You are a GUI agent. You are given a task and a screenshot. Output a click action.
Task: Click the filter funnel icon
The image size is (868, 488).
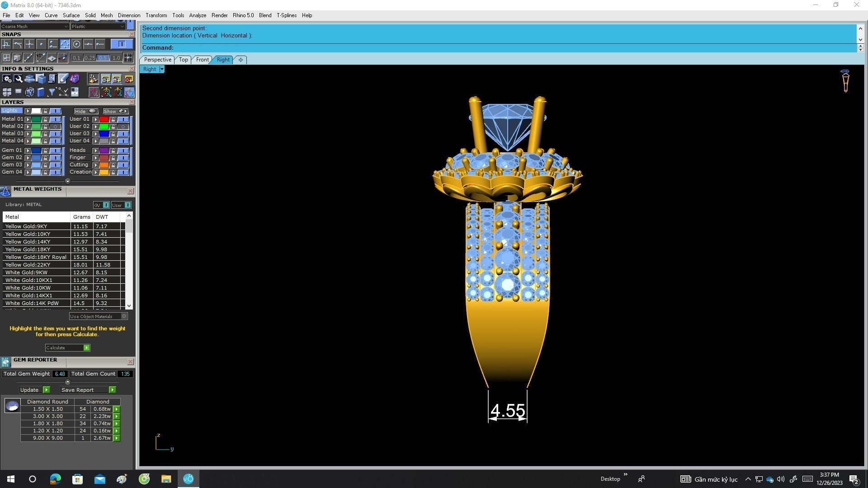[52, 93]
